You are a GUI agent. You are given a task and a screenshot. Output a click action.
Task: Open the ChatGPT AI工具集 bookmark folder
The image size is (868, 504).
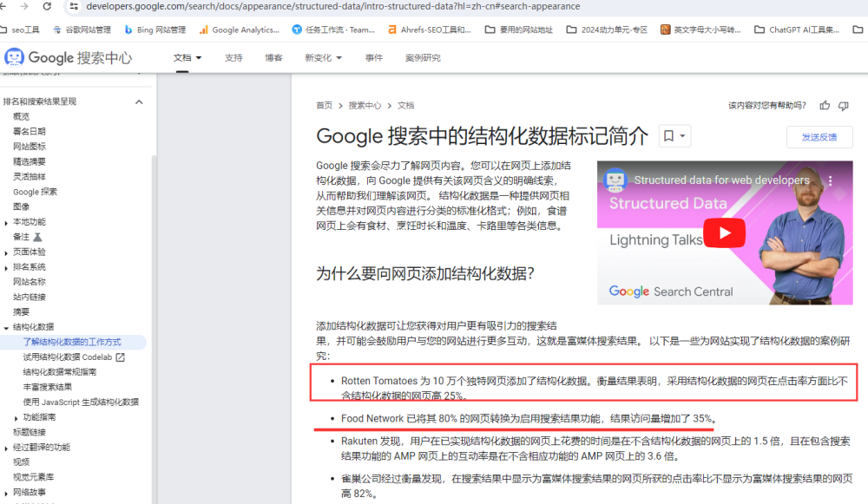click(x=797, y=29)
